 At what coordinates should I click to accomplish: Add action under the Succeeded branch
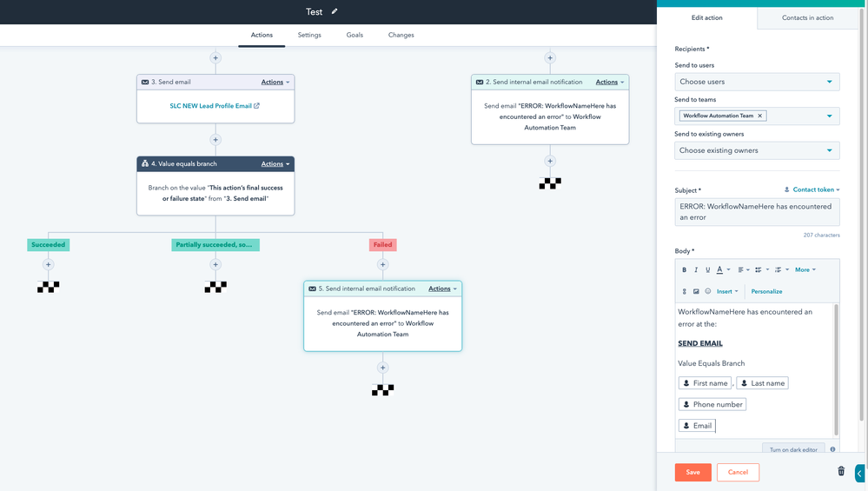(x=49, y=265)
